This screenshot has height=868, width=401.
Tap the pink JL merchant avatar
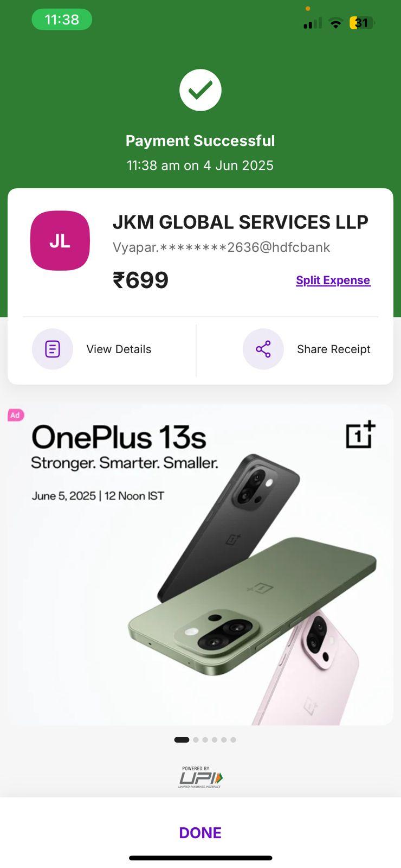[60, 241]
